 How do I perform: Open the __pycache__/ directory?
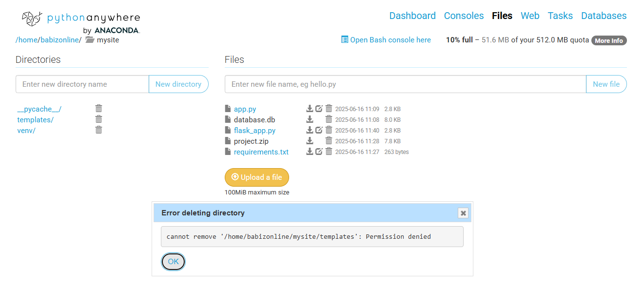point(39,109)
